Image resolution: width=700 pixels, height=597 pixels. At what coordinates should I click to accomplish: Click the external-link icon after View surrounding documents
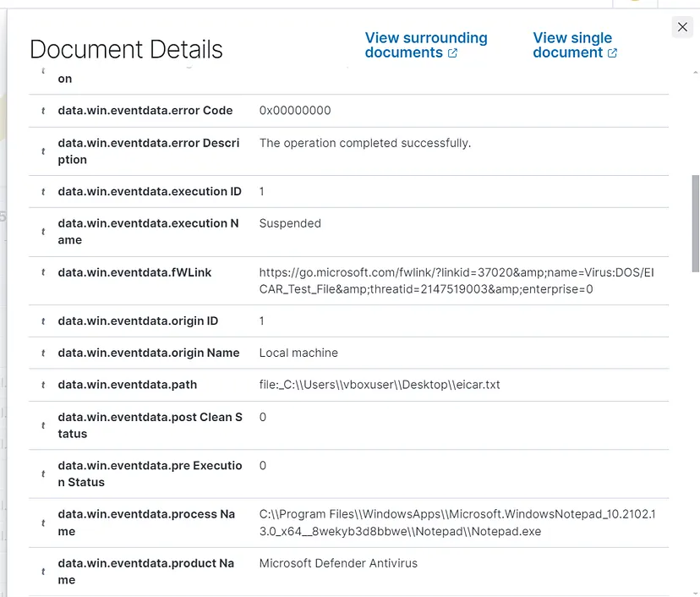(454, 52)
